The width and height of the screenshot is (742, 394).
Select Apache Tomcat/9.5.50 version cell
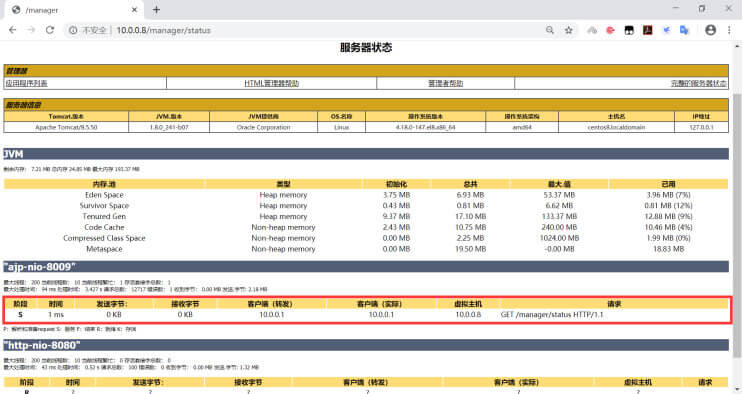66,127
